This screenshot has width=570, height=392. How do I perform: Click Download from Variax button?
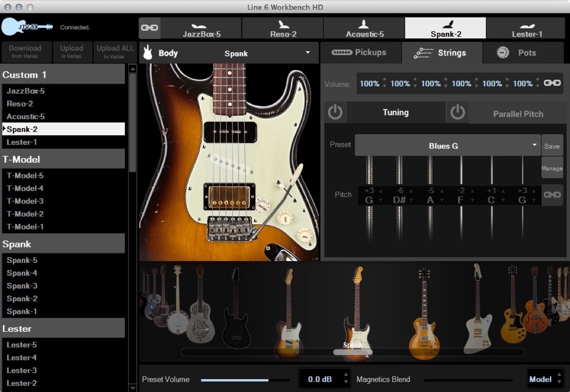(25, 52)
